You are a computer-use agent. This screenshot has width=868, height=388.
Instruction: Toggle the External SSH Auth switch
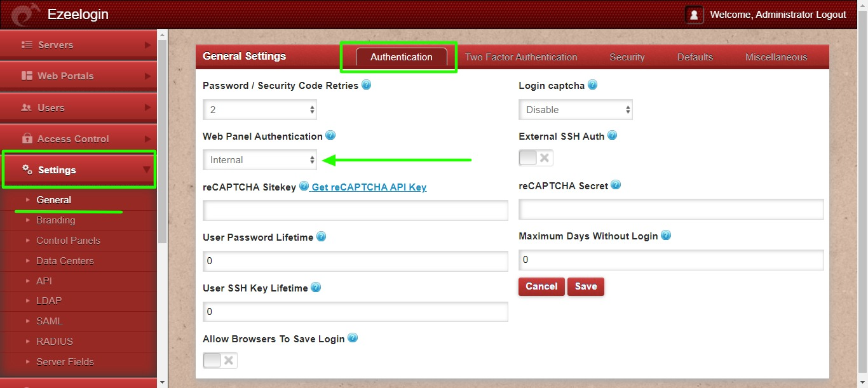pos(536,158)
